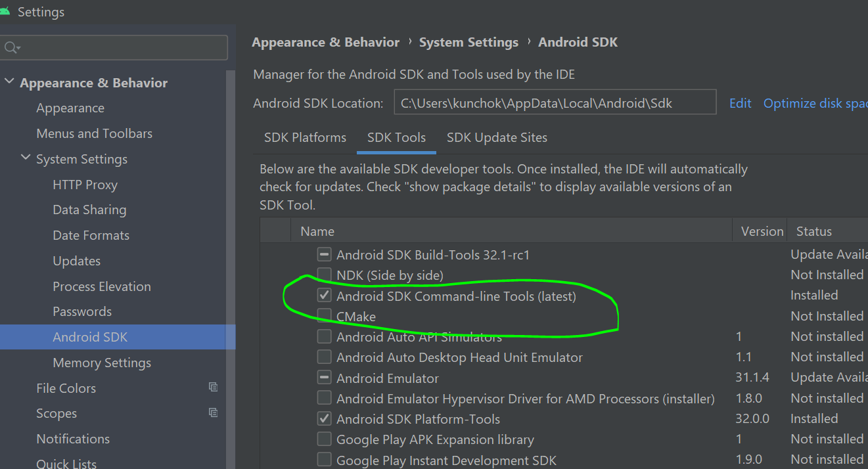The width and height of the screenshot is (868, 469).
Task: Focus the settings search field
Action: coord(114,48)
